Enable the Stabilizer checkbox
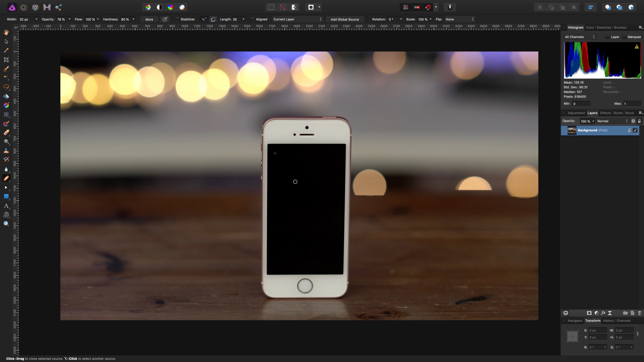The image size is (644, 362). [177, 19]
